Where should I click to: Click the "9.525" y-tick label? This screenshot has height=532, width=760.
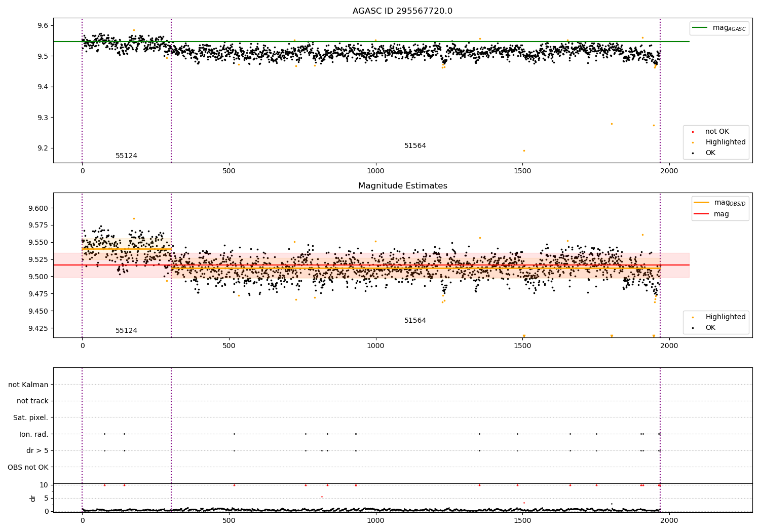click(x=39, y=260)
